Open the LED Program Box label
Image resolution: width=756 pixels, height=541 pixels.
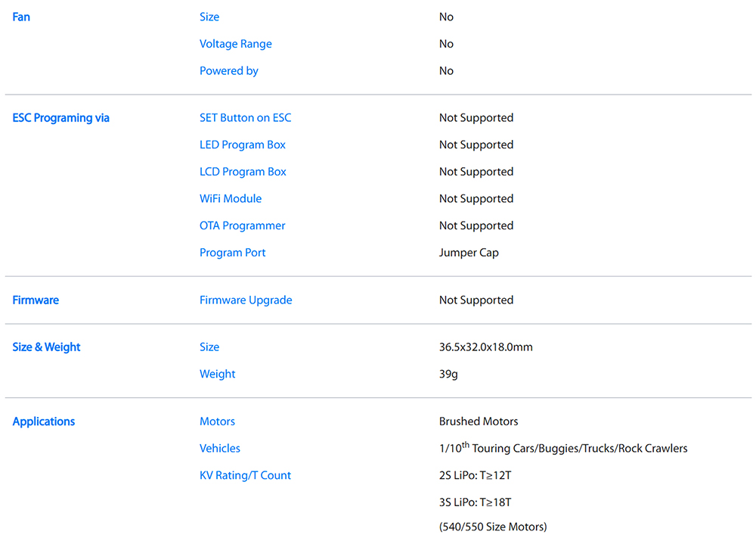(x=242, y=145)
